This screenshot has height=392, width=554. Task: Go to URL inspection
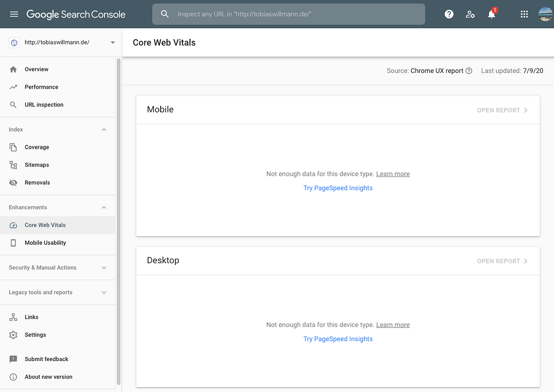pos(58,105)
